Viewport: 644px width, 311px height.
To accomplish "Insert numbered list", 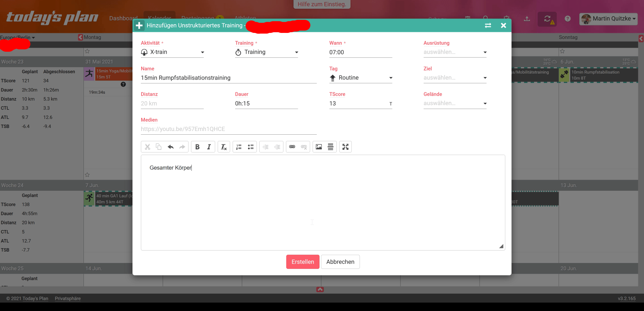I will tap(239, 147).
